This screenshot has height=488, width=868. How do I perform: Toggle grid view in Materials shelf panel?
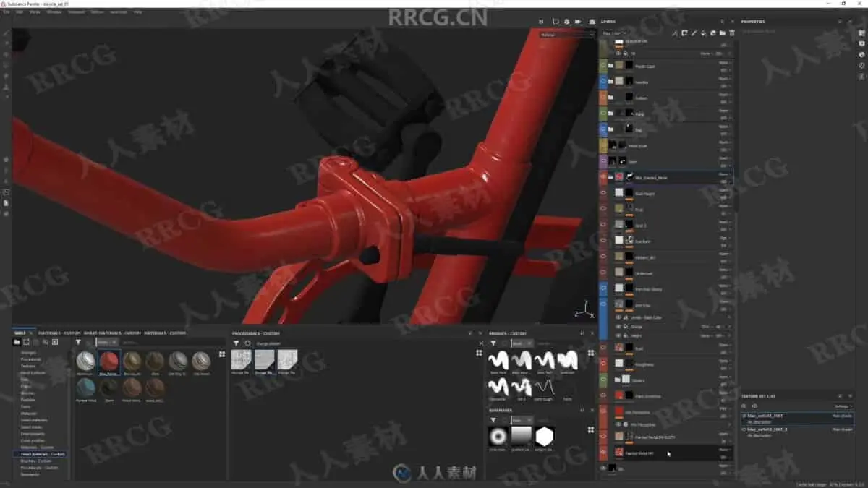click(222, 354)
